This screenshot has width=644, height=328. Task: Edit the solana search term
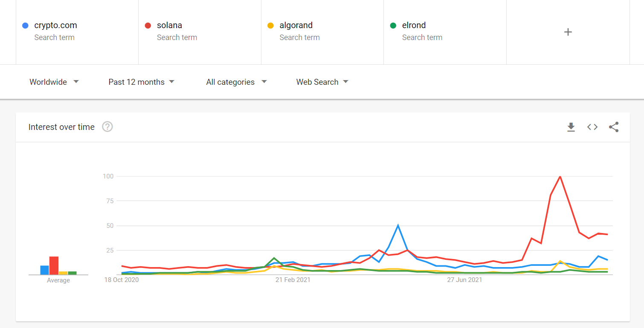coord(200,32)
